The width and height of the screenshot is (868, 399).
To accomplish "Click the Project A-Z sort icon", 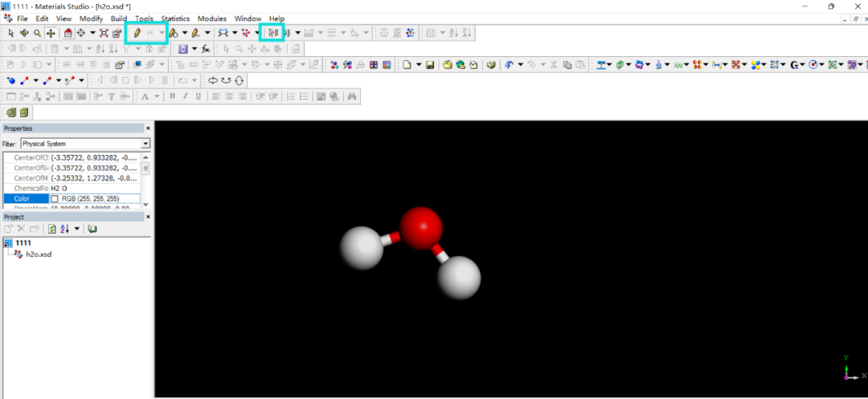I will click(x=64, y=228).
